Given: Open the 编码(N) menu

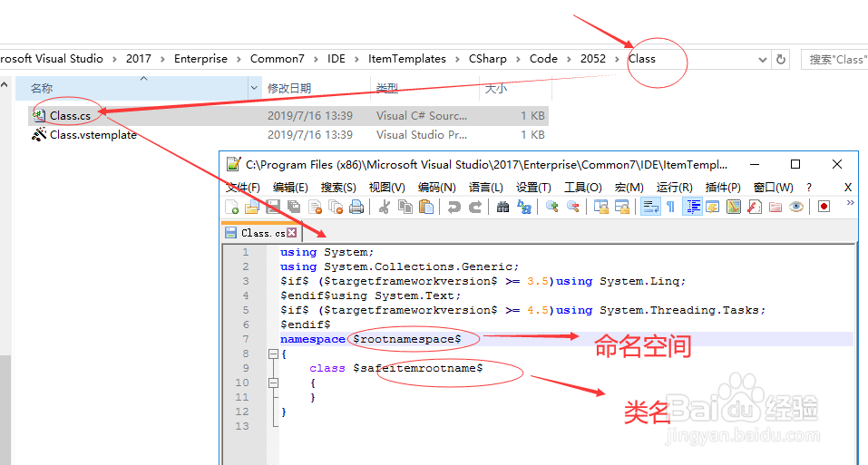Looking at the screenshot, I should click(x=437, y=188).
